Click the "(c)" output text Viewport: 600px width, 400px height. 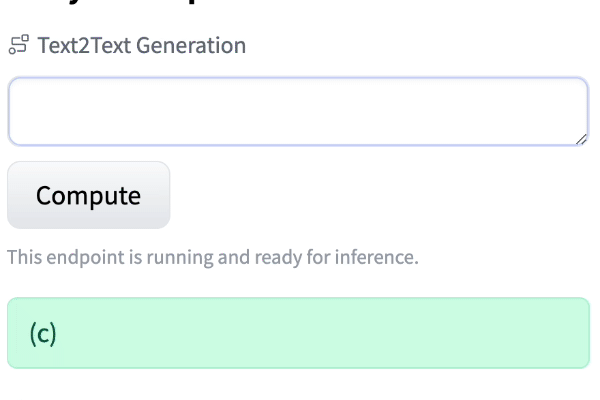pyautogui.click(x=43, y=333)
